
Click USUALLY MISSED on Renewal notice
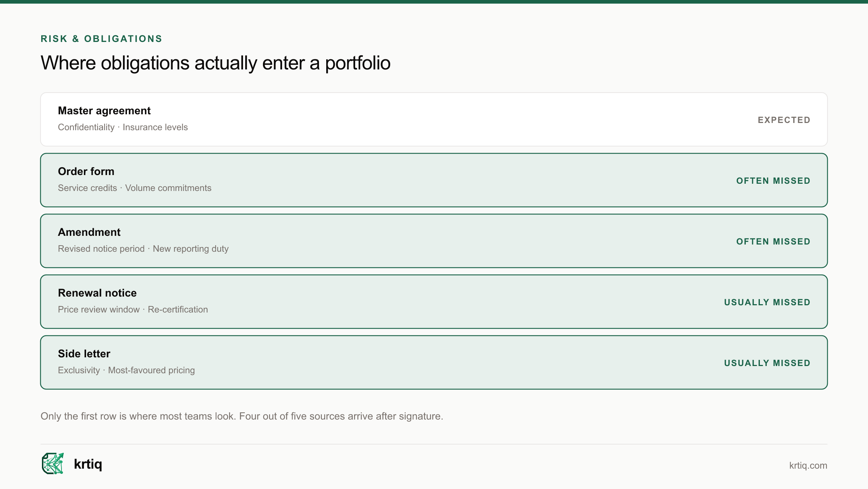click(767, 302)
